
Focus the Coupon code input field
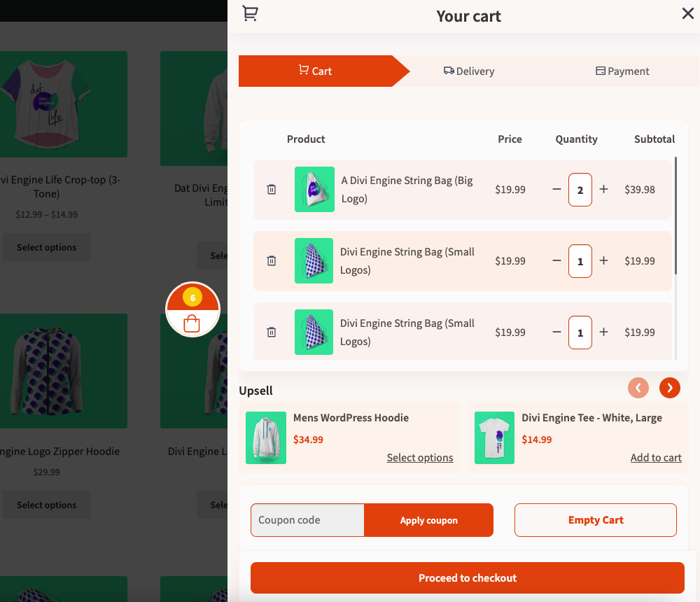(x=307, y=520)
